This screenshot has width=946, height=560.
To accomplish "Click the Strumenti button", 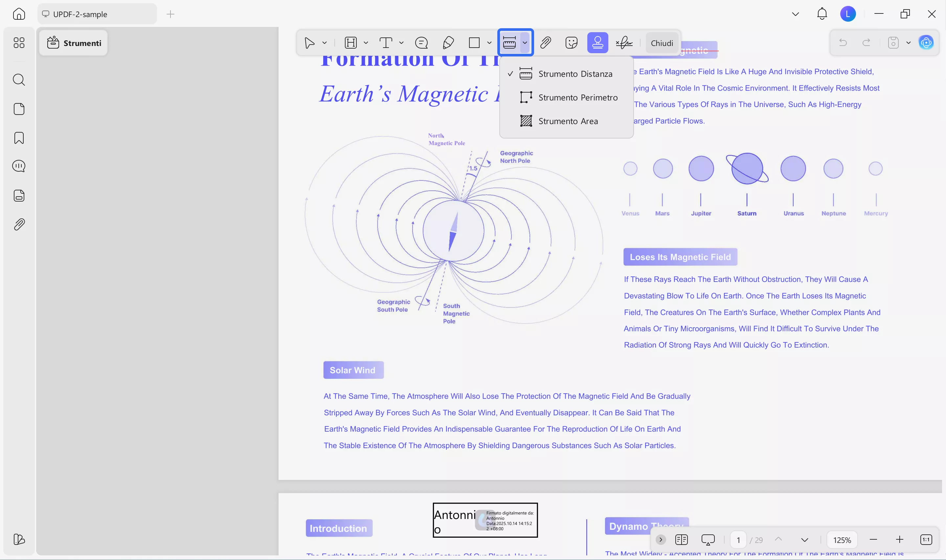I will [x=74, y=43].
